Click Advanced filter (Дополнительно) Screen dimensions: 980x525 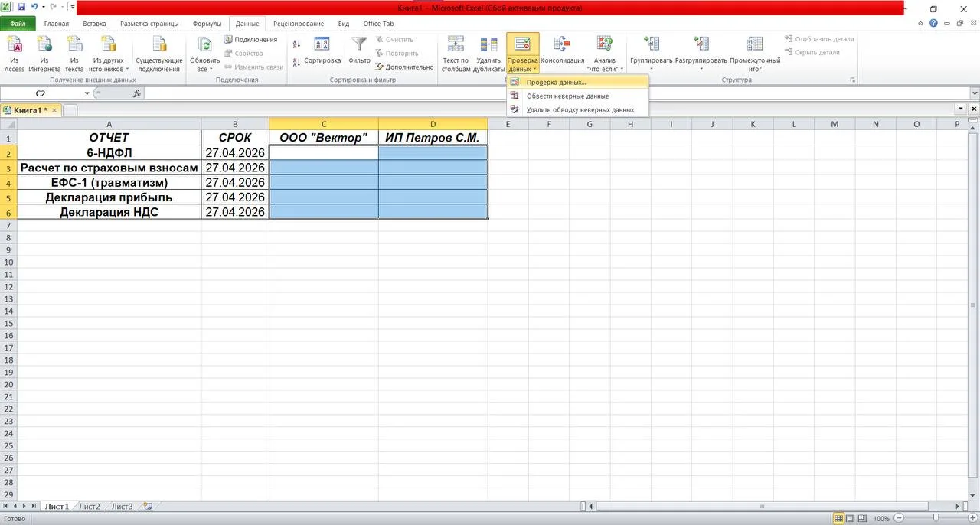pos(404,67)
